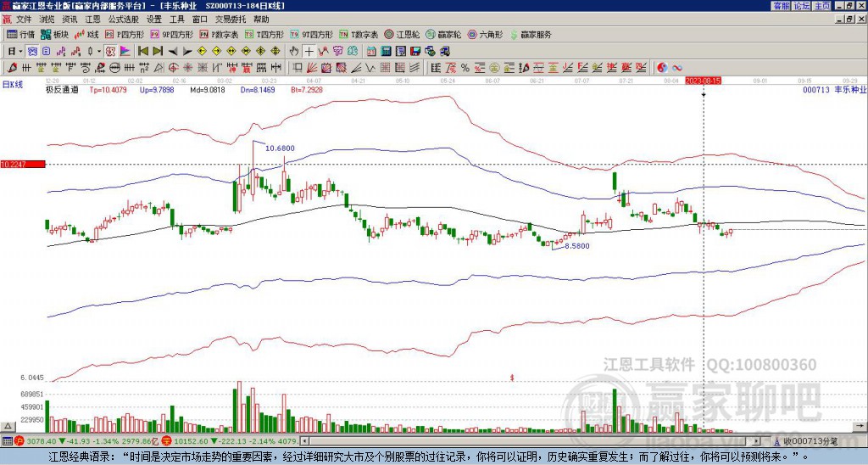Open the 主页 homepage link
This screenshot has width=868, height=465.
point(822,6)
